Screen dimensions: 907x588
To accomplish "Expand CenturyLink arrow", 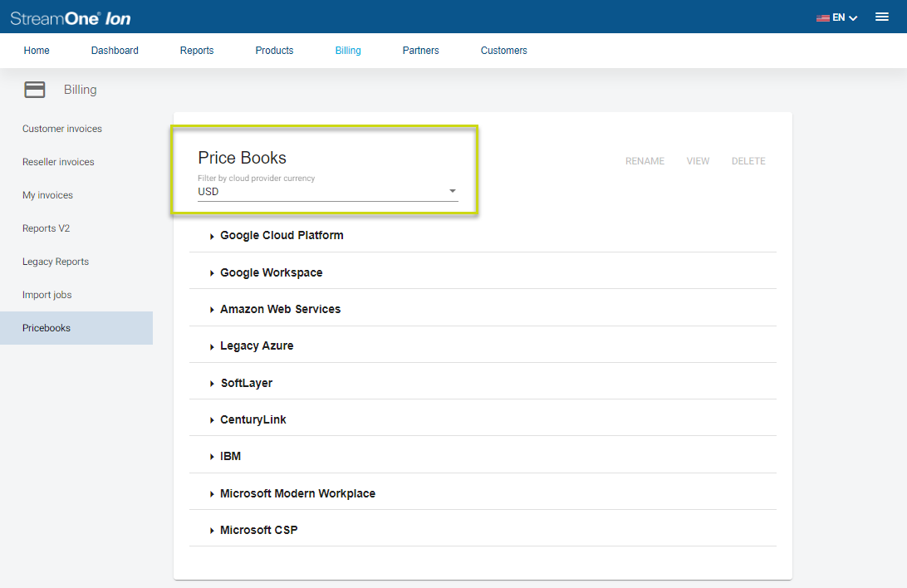I will (x=212, y=420).
